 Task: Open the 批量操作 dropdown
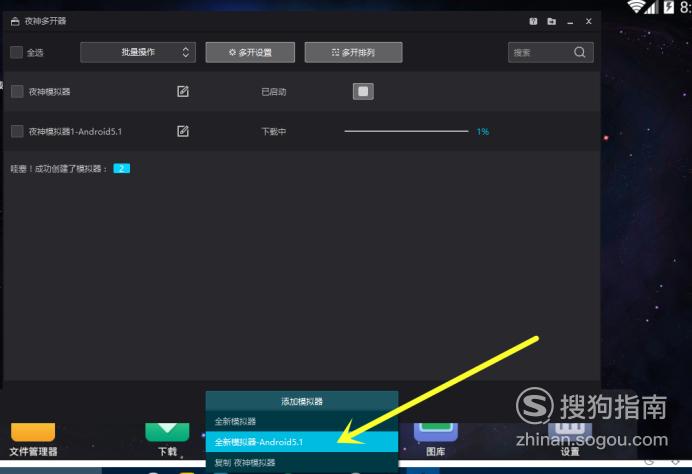click(x=138, y=52)
